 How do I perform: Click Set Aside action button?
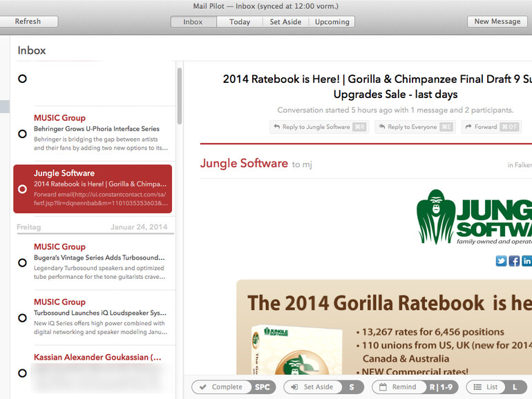click(323, 387)
